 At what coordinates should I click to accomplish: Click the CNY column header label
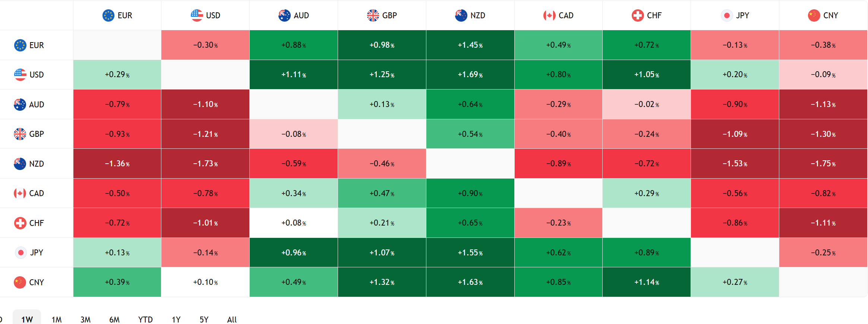pyautogui.click(x=830, y=15)
